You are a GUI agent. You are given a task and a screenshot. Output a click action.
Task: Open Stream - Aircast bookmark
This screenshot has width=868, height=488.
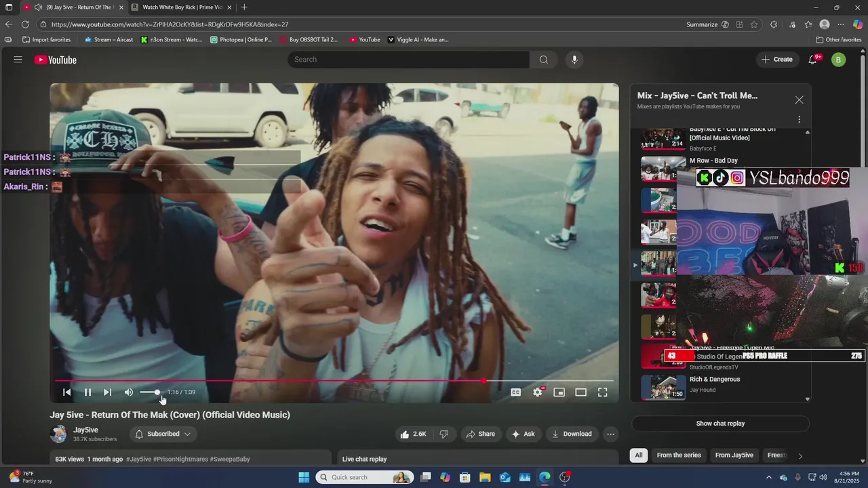(x=108, y=40)
